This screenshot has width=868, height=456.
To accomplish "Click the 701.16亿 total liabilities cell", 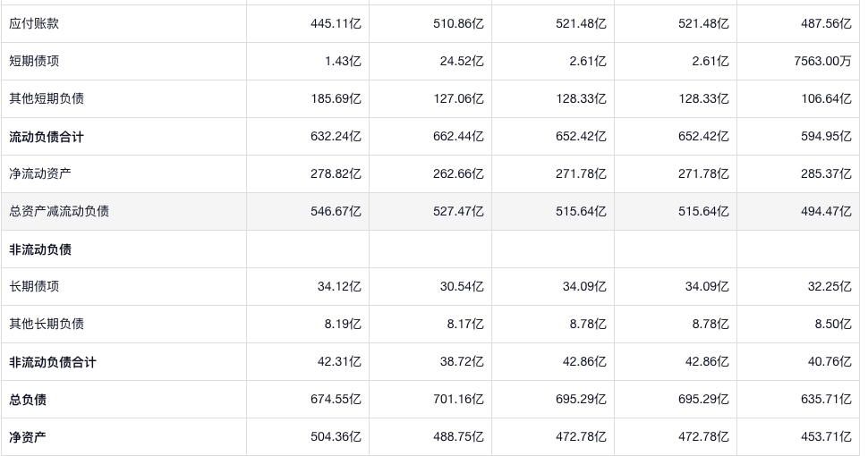I will (458, 400).
